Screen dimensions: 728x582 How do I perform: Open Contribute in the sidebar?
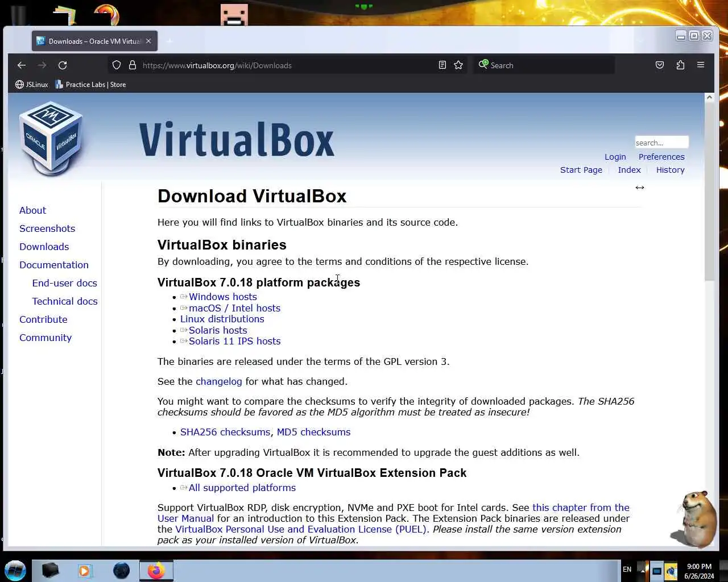pos(43,319)
